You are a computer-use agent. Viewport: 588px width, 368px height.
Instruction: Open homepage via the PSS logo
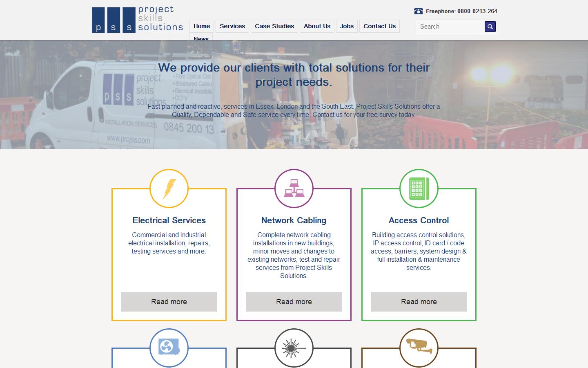coord(137,18)
